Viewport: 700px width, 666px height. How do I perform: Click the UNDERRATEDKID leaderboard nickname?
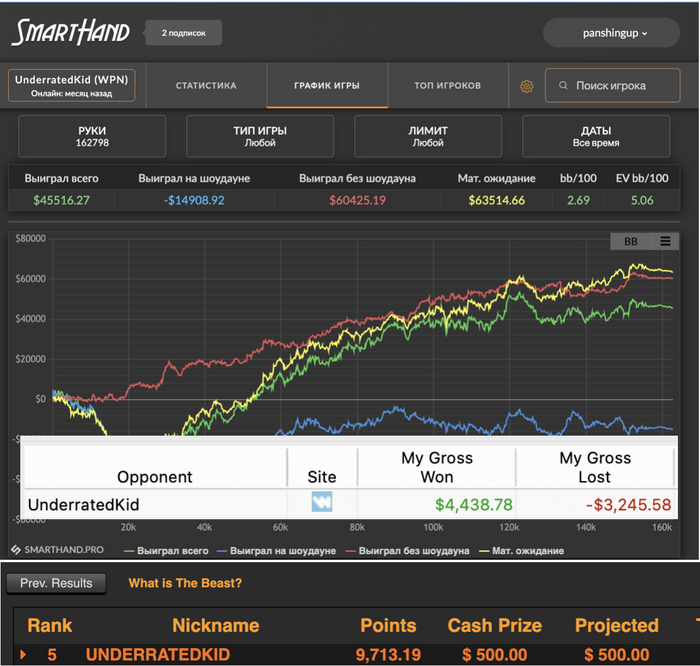click(x=158, y=655)
